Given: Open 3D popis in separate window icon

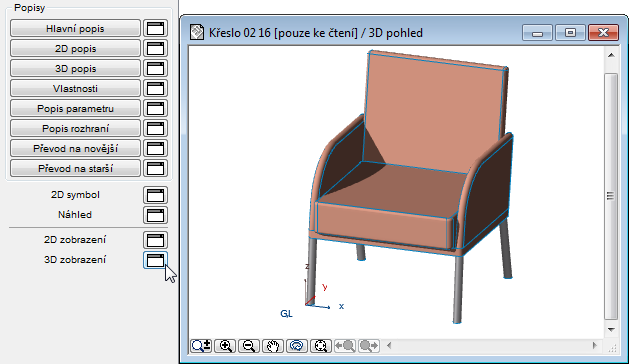Looking at the screenshot, I should pos(155,69).
